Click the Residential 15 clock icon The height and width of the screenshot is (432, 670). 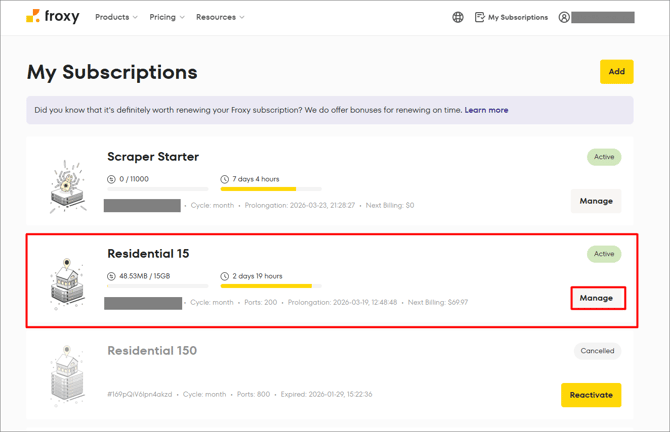[x=225, y=276]
